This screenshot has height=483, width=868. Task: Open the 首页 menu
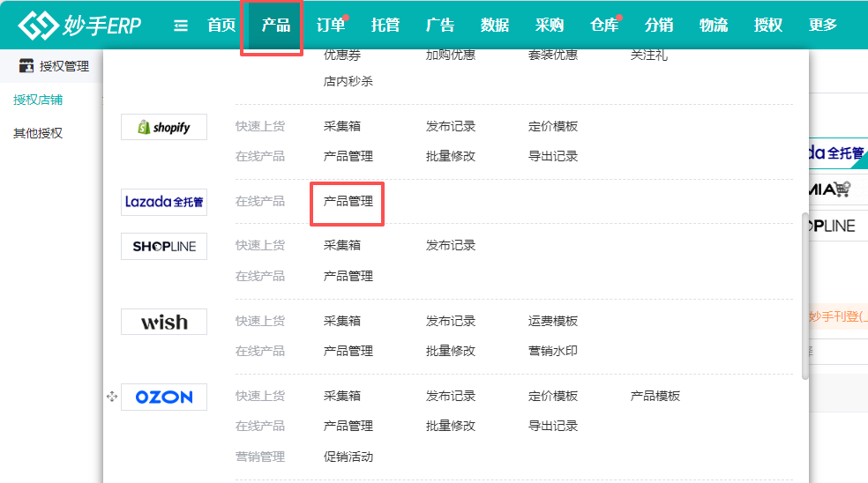221,25
